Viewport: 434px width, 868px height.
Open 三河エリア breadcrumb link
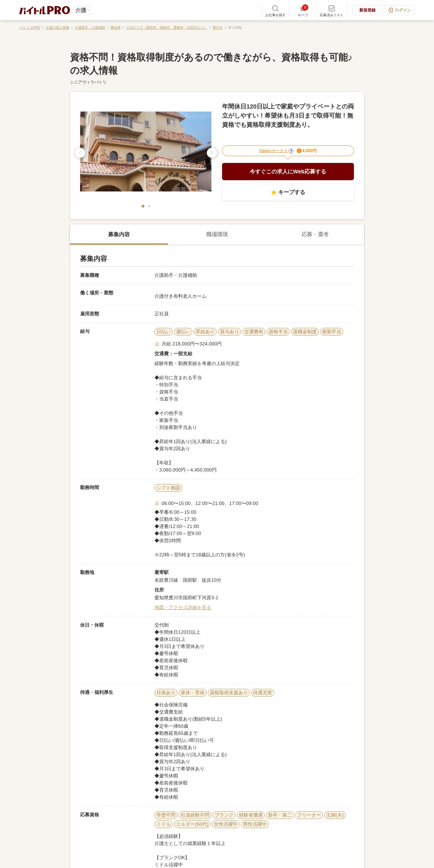[167, 28]
